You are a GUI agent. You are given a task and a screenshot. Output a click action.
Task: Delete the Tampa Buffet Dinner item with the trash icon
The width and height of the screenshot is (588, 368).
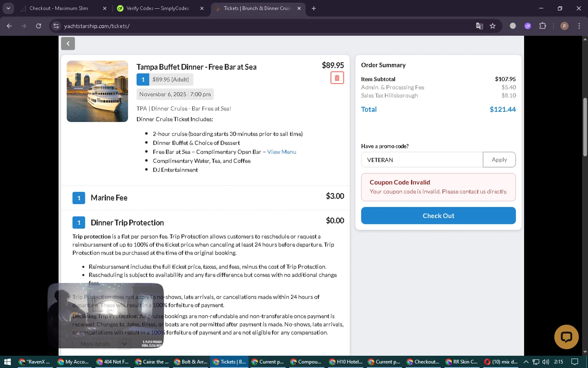337,78
